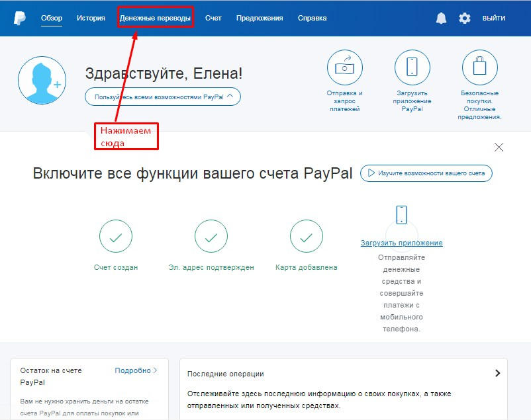The image size is (531, 420).
Task: Open 'Подробно' balance details link
Action: click(136, 370)
